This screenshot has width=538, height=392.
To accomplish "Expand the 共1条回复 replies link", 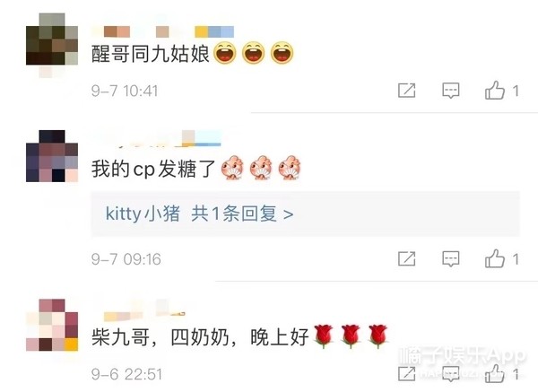I will 242,213.
